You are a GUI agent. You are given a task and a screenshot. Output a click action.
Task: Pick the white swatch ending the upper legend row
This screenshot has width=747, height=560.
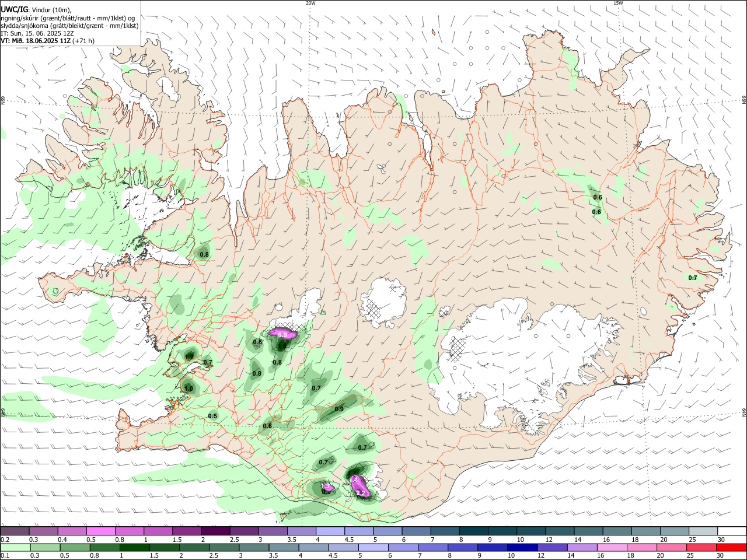click(732, 531)
